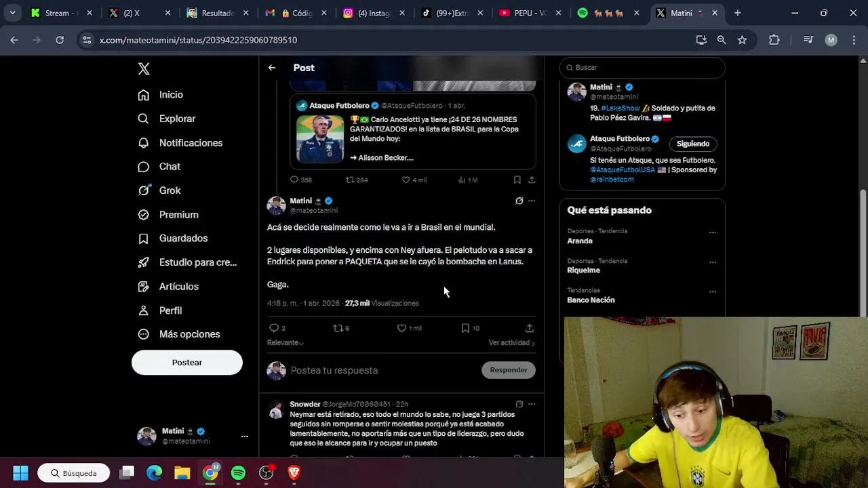Open Spotify from the taskbar

coord(238,473)
